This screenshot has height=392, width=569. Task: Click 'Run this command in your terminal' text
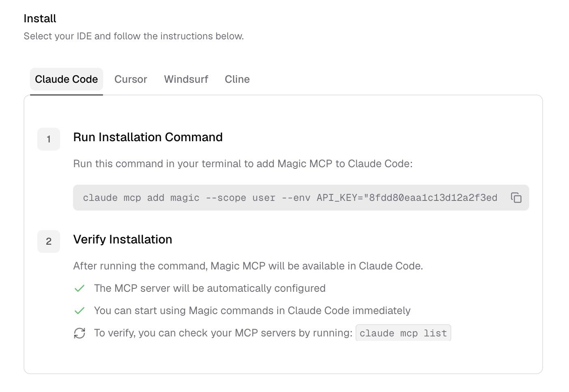[x=243, y=164]
